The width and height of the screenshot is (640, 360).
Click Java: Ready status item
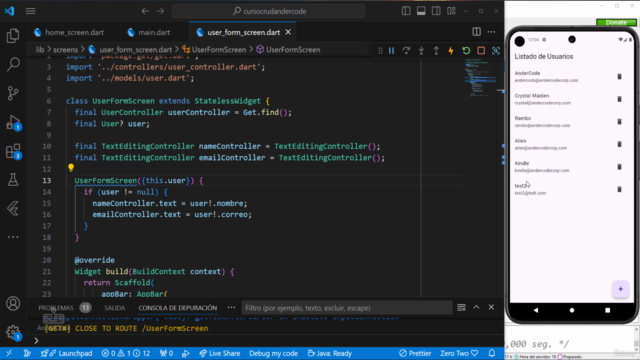point(329,353)
